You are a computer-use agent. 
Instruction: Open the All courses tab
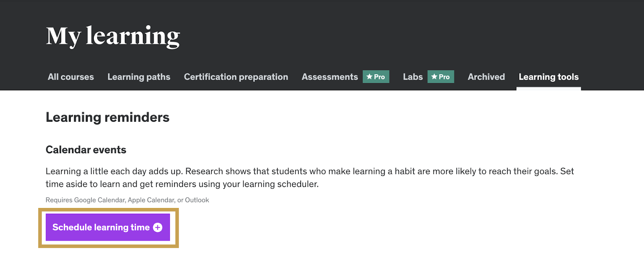tap(71, 77)
